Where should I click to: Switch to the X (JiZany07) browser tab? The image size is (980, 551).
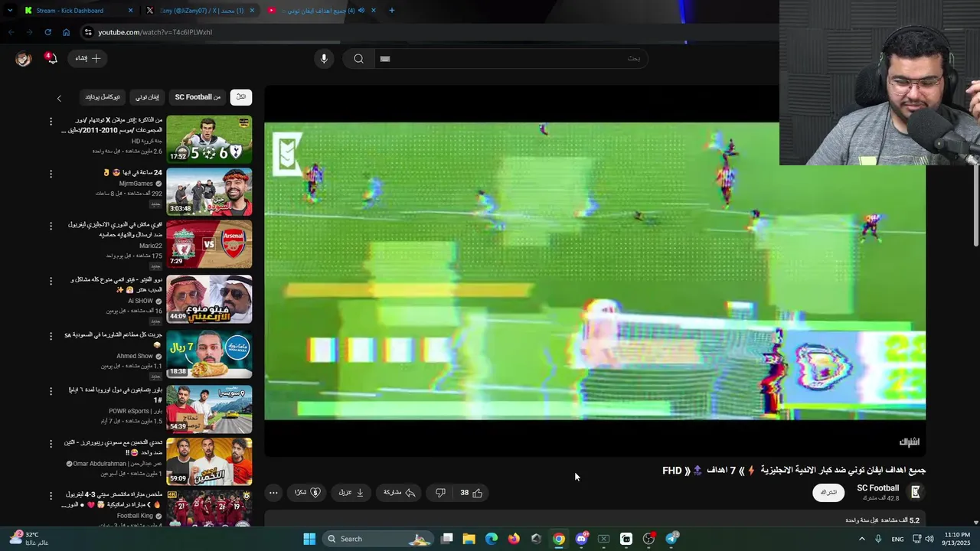[201, 11]
